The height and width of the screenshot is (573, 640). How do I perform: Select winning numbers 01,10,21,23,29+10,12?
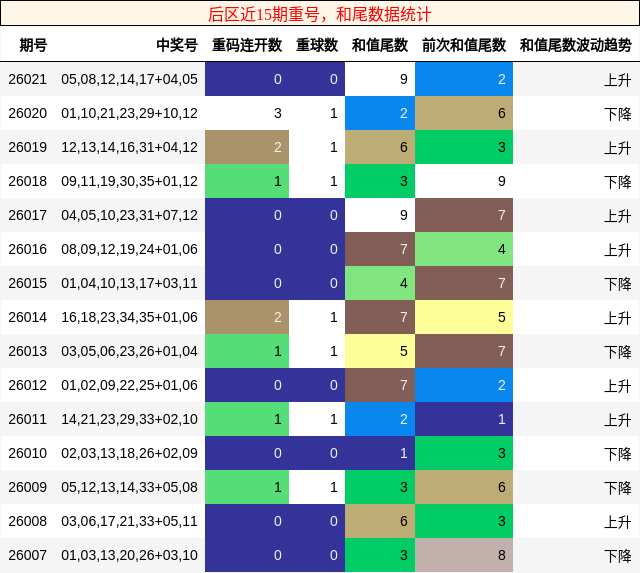pyautogui.click(x=129, y=113)
